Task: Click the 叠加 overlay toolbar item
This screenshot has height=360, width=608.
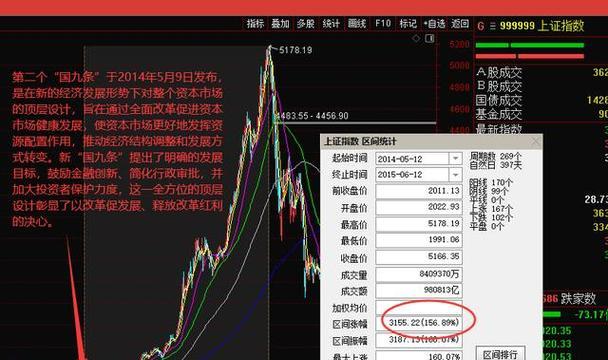Action: coord(280,24)
